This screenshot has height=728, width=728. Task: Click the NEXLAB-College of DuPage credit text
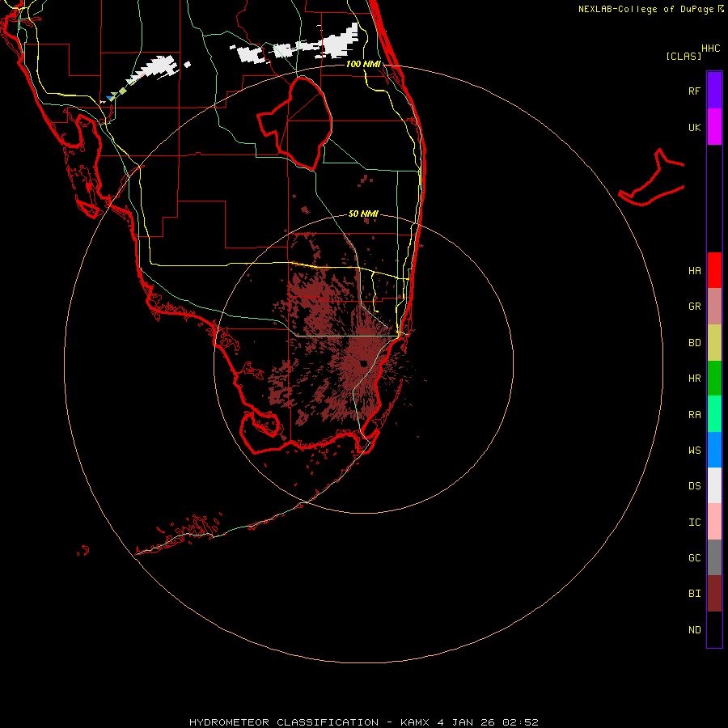(645, 9)
